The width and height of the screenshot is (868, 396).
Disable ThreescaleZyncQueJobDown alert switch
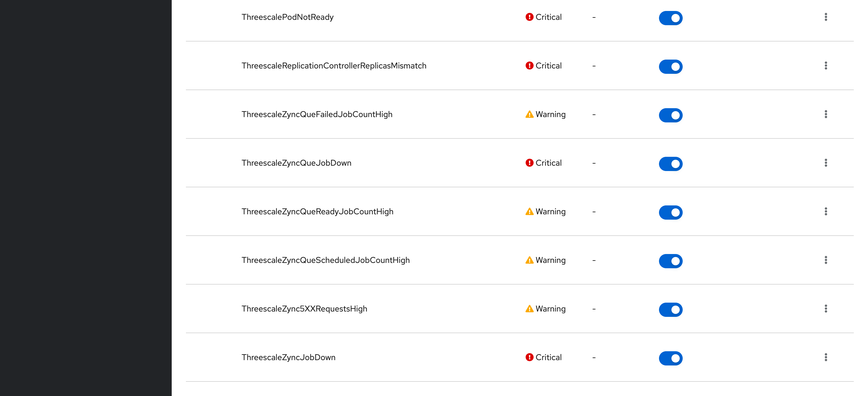[x=671, y=164]
